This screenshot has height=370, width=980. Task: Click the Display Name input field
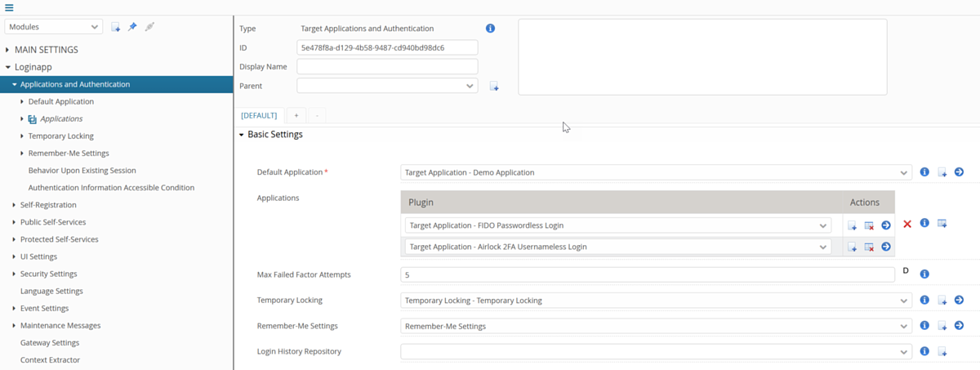tap(386, 66)
